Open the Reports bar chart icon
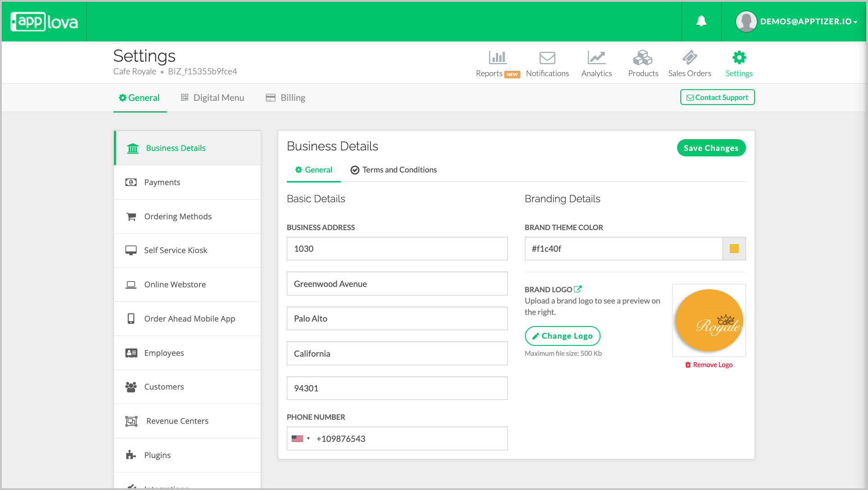This screenshot has width=868, height=490. (497, 58)
